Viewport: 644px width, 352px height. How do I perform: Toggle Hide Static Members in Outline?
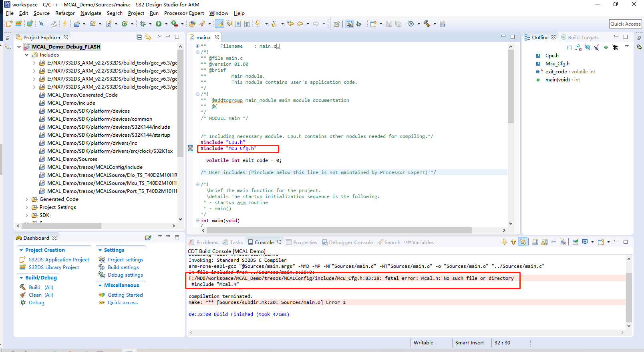[597, 47]
